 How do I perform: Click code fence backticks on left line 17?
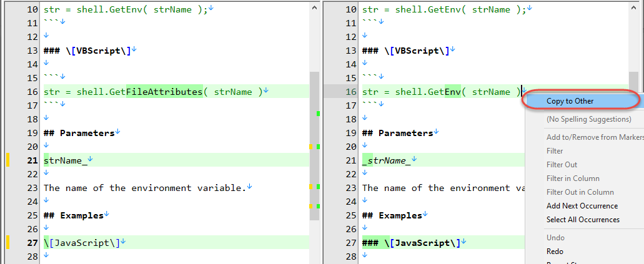click(x=51, y=104)
